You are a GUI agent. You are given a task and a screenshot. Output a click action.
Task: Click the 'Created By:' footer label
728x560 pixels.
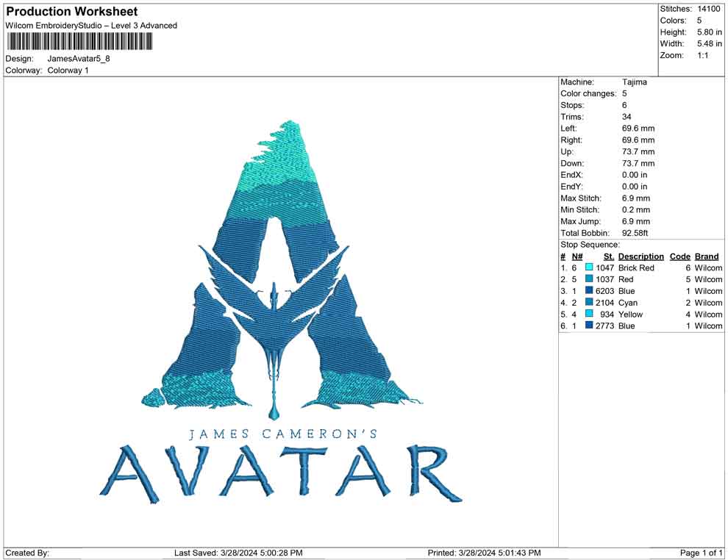click(x=27, y=553)
